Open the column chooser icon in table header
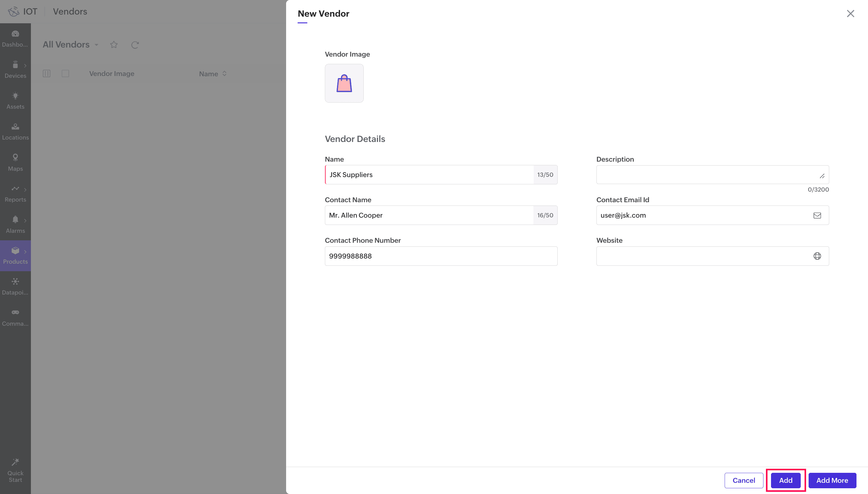The height and width of the screenshot is (494, 868). [x=47, y=74]
